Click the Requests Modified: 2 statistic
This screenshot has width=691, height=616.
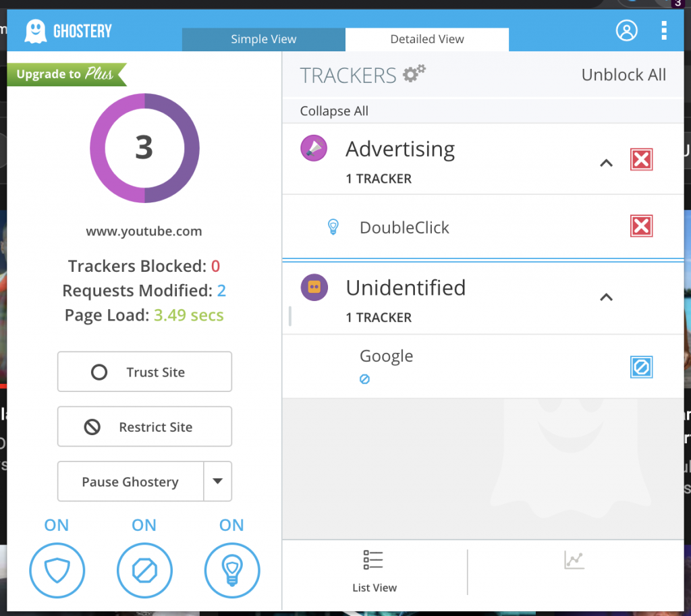(144, 291)
